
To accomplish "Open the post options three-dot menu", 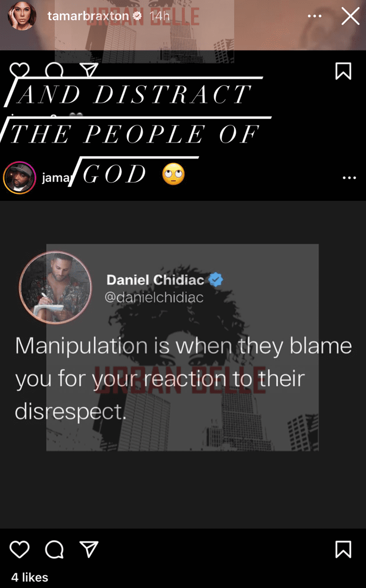I will (x=349, y=177).
